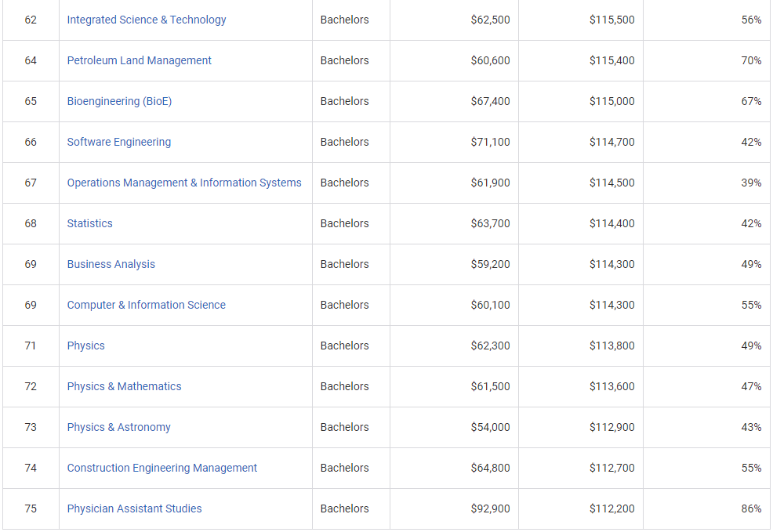Screen dimensions: 773x532
Task: Click Bachelors cell in Software Engineering row
Action: coord(344,142)
